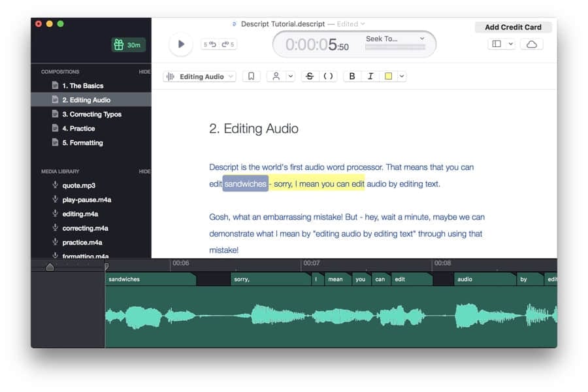Screen dimensions: 588x392
Task: Click the 0:00:05 timecode display
Action: coord(317,45)
